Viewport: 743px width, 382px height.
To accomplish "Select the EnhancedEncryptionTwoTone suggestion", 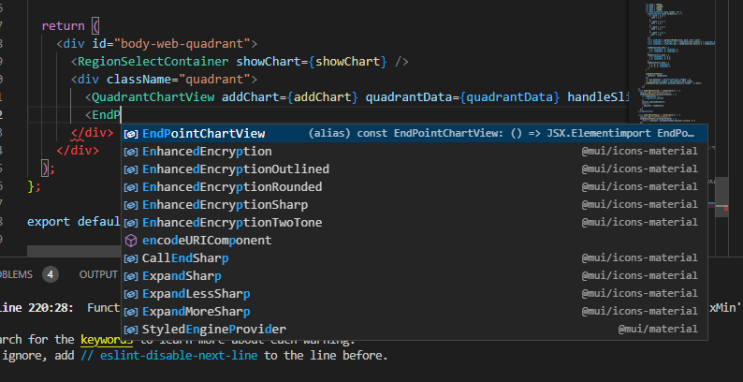I will pos(415,222).
